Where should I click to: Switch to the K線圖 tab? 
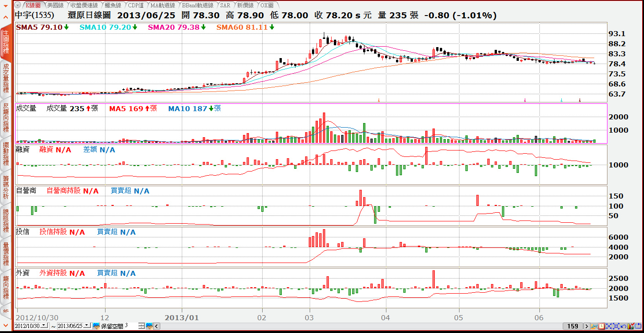point(33,5)
